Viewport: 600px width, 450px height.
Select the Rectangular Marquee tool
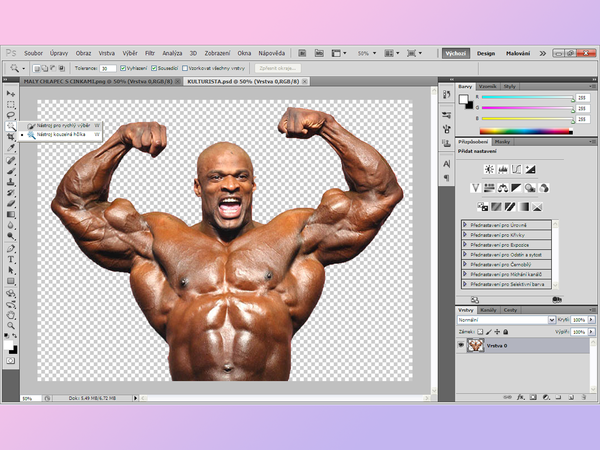coord(11,104)
